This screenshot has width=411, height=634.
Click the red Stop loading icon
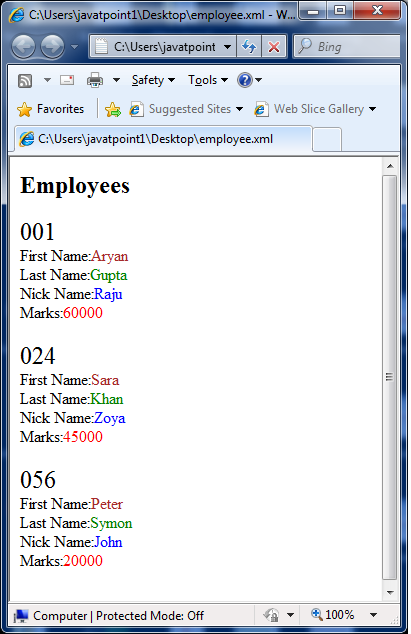click(274, 47)
